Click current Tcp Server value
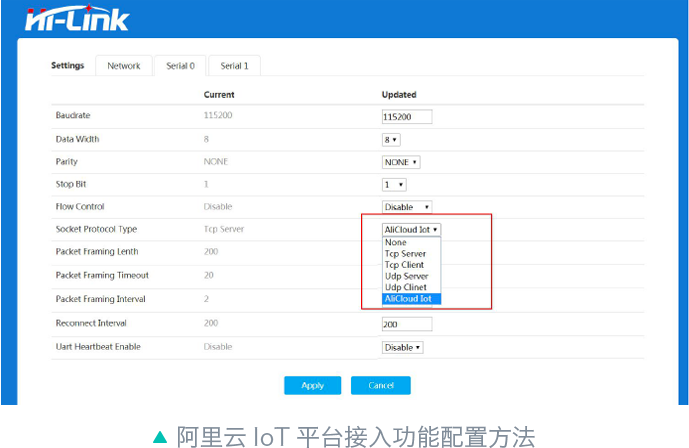 pos(224,229)
